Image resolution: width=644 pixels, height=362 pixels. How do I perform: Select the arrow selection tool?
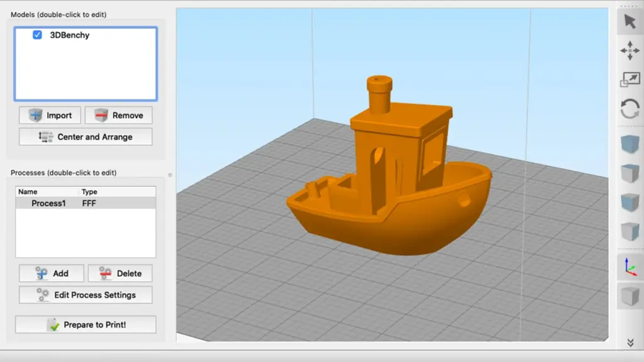click(630, 21)
